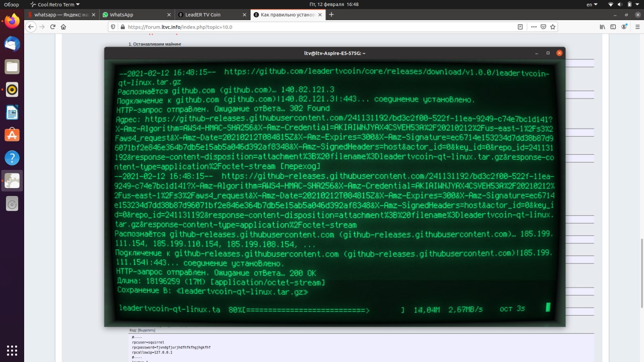Open the battery indicator in top bar
The width and height of the screenshot is (644, 362).
tap(630, 4)
